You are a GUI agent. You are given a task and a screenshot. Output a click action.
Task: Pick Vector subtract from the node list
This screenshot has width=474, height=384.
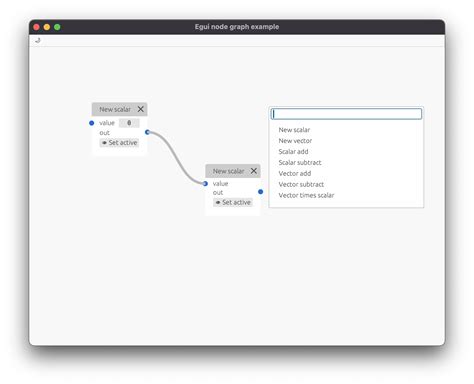pyautogui.click(x=301, y=184)
